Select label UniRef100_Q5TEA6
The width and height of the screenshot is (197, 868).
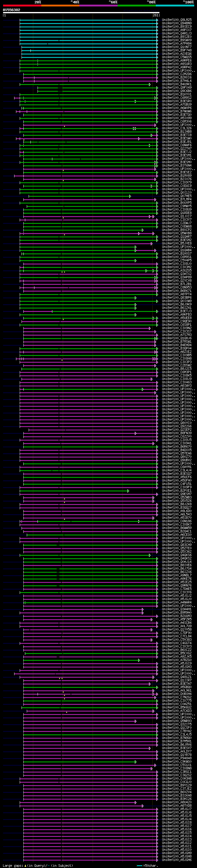pos(177,454)
